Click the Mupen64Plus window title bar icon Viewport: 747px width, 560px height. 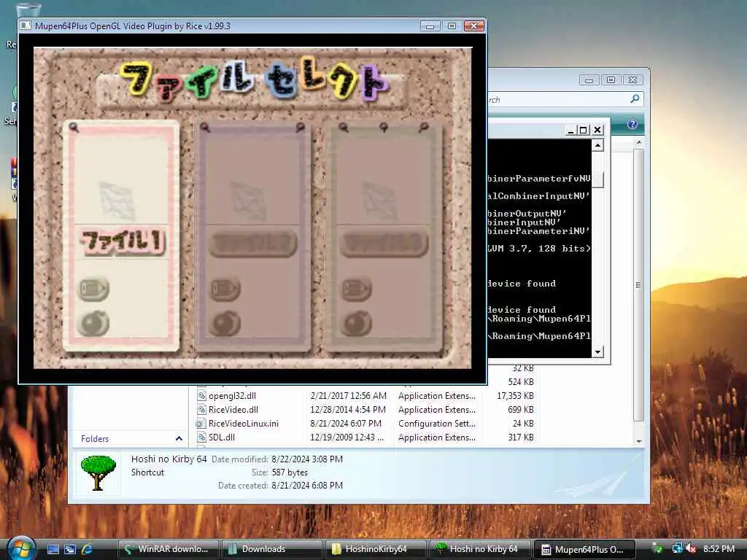pos(26,26)
